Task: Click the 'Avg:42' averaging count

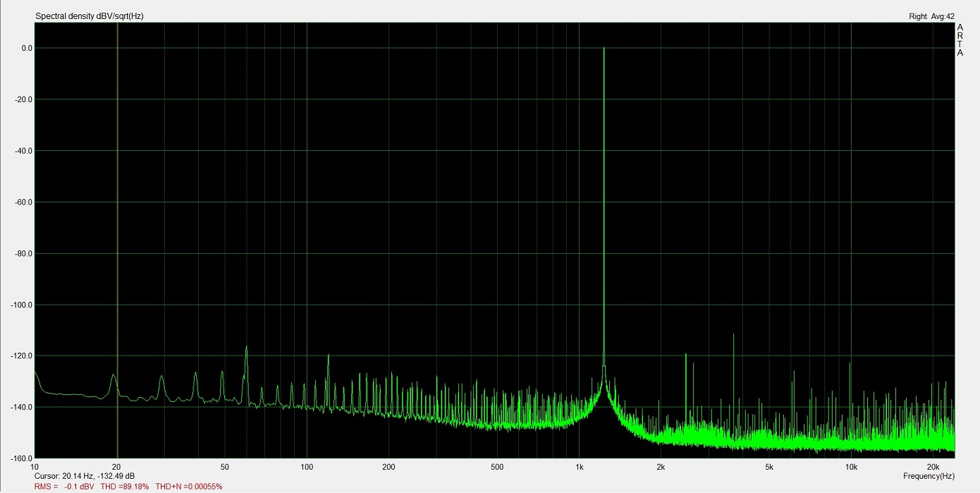Action: [943, 16]
